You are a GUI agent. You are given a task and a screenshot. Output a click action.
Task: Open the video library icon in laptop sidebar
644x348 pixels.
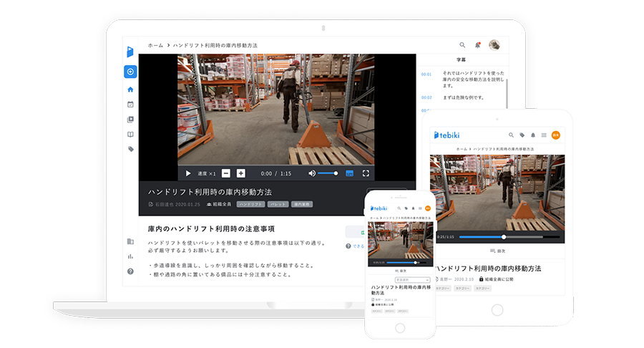coord(130,120)
